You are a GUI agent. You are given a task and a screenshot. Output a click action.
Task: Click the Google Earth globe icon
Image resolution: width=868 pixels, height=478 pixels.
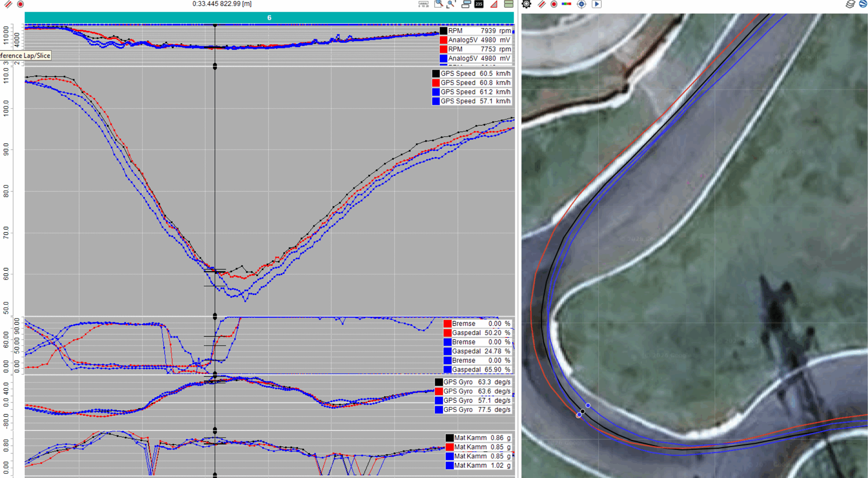coord(863,4)
